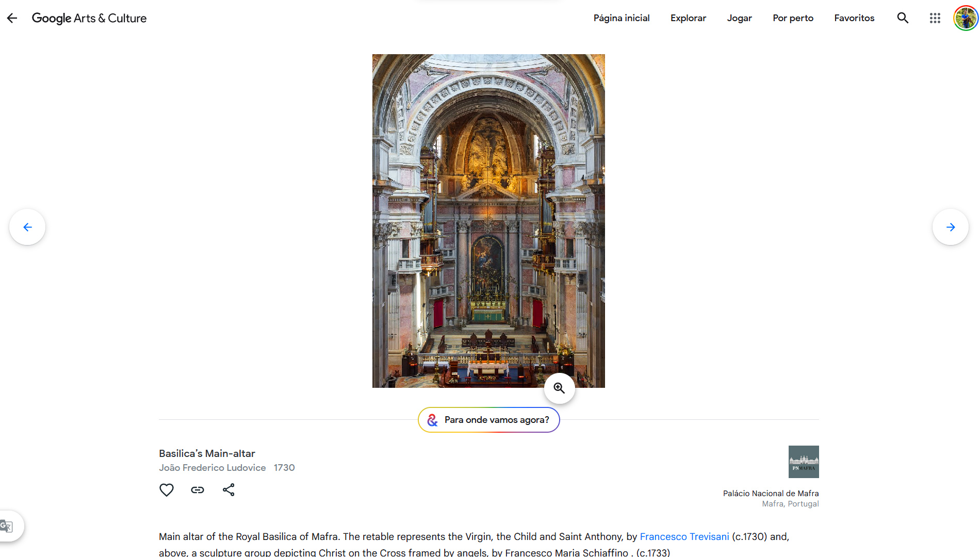Open the Explorar menu item
The height and width of the screenshot is (557, 980).
point(688,18)
